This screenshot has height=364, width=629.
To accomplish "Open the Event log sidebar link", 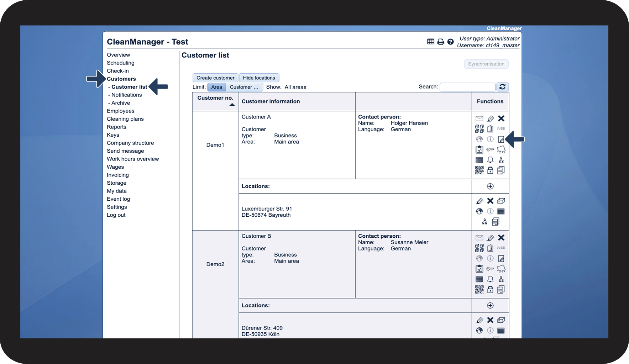I will [x=118, y=199].
